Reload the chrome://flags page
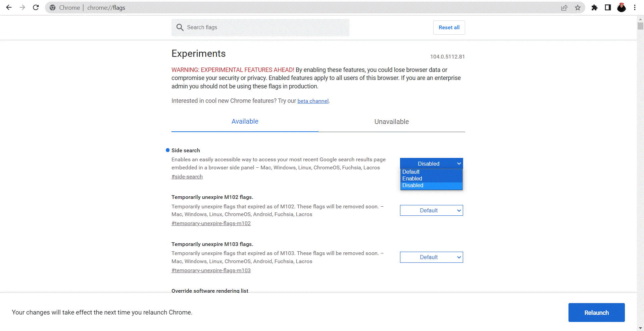Viewport: 644px width, 331px height. 36,7
